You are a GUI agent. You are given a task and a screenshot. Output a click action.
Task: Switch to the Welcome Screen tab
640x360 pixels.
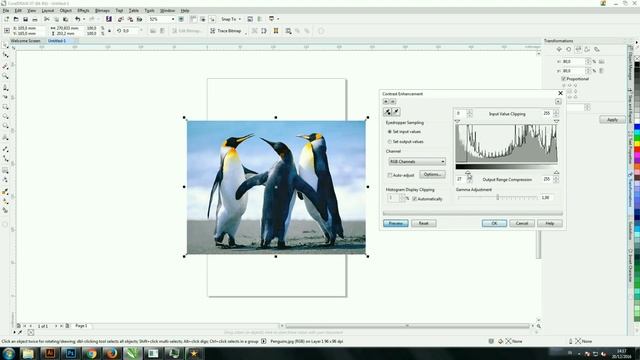(25, 41)
